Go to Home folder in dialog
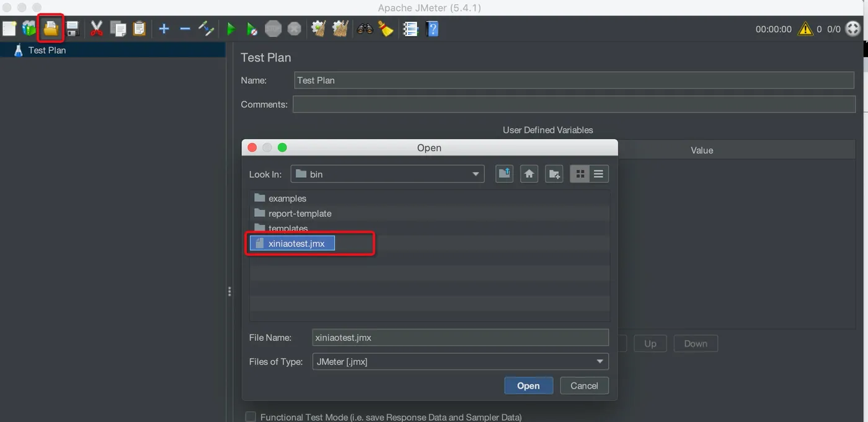Viewport: 868px width, 422px height. click(x=529, y=174)
